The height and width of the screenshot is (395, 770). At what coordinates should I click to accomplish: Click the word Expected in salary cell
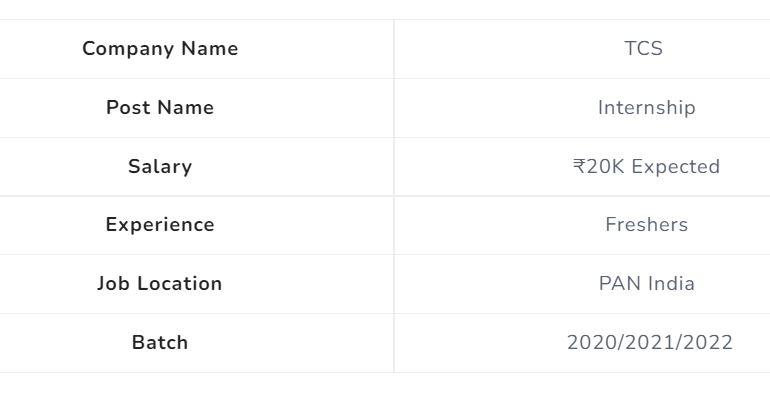point(676,167)
